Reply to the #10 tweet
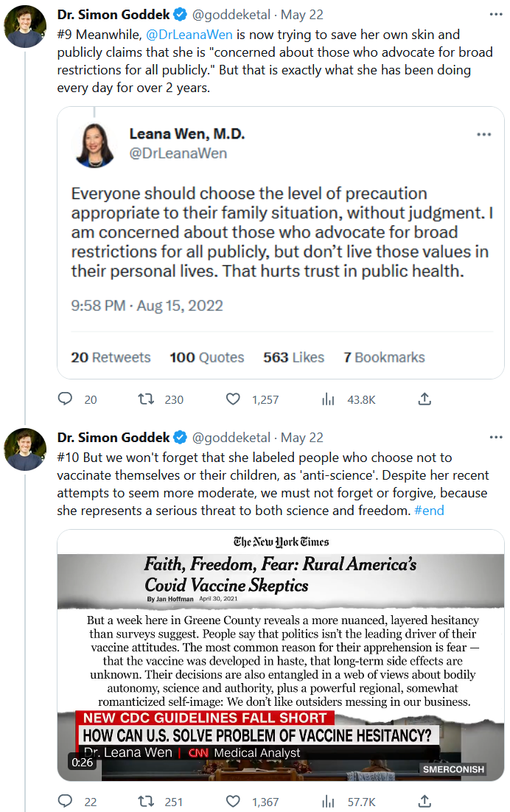The width and height of the screenshot is (510, 812). click(x=66, y=801)
